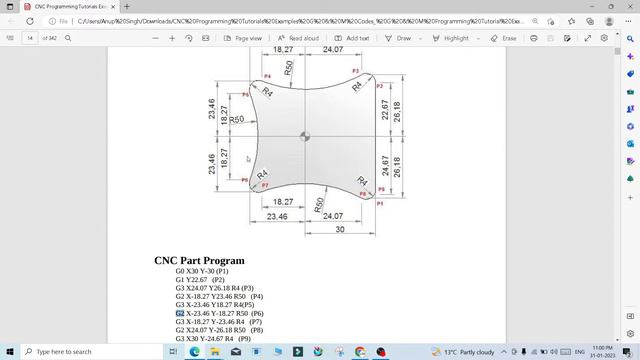
Task: Click the PDF vertical scrollbar thumb
Action: click(617, 51)
